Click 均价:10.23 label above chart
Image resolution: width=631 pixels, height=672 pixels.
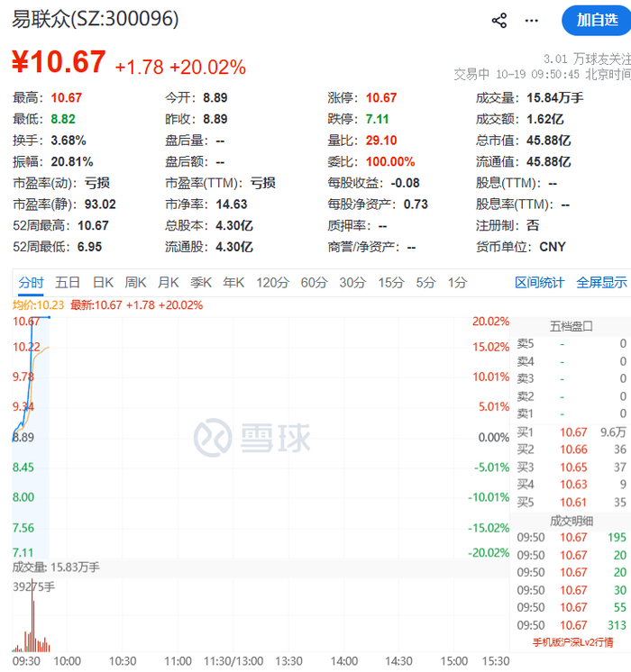[38, 305]
